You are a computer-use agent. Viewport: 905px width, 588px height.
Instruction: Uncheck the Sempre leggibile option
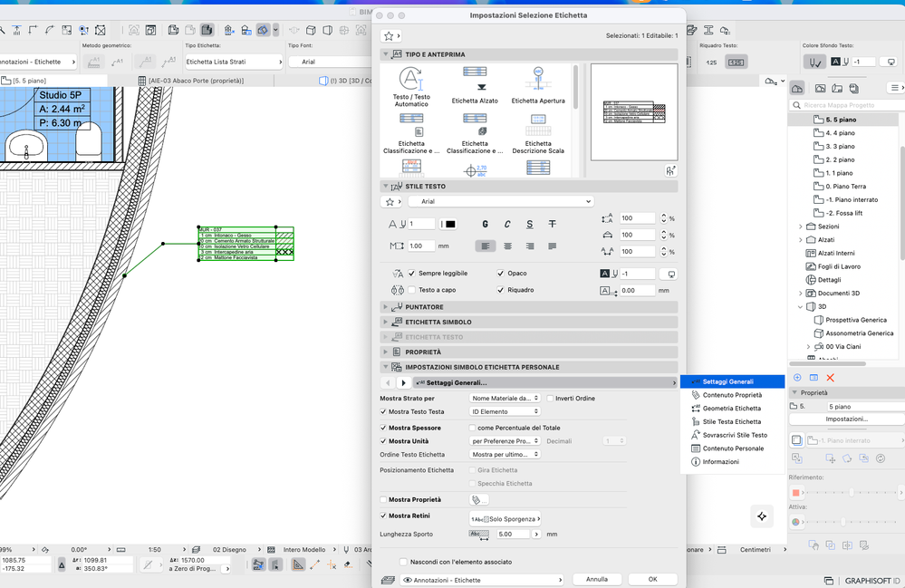coord(411,273)
